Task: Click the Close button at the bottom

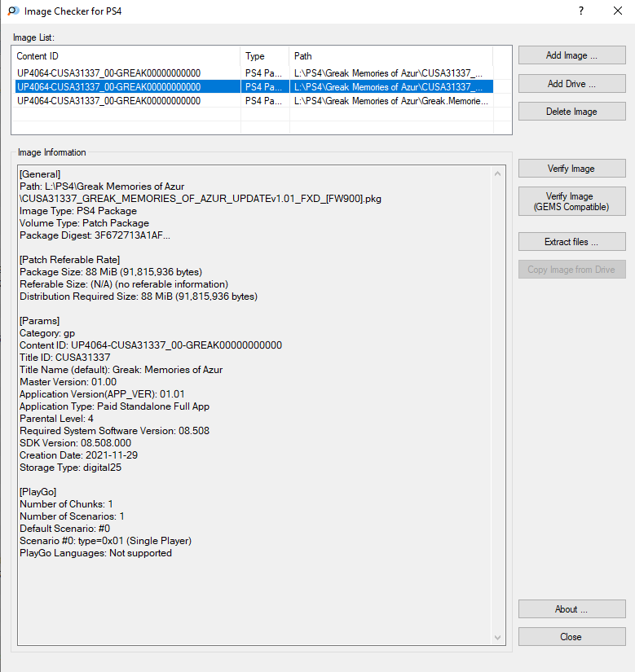Action: tap(571, 637)
